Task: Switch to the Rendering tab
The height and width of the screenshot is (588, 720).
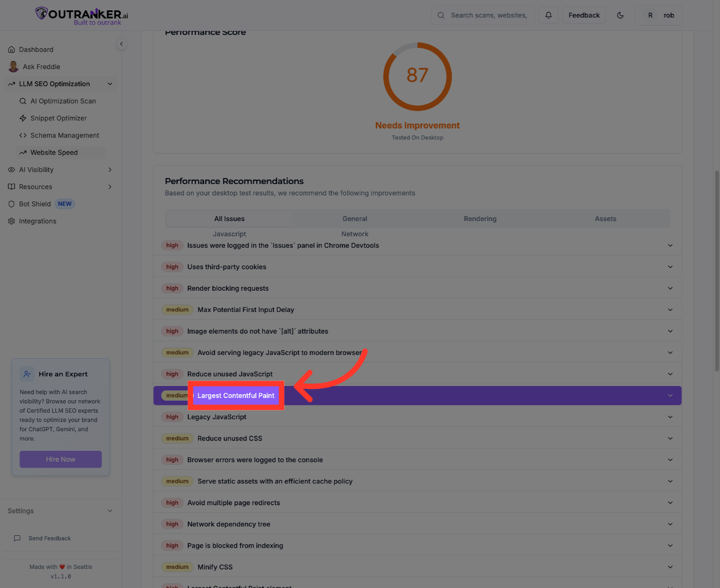Action: click(x=479, y=219)
